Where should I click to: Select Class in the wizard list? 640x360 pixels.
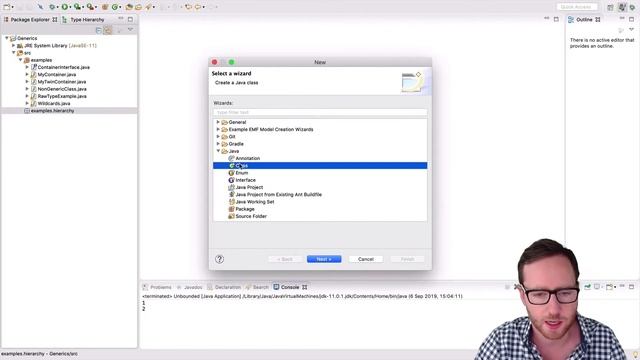tap(320, 165)
